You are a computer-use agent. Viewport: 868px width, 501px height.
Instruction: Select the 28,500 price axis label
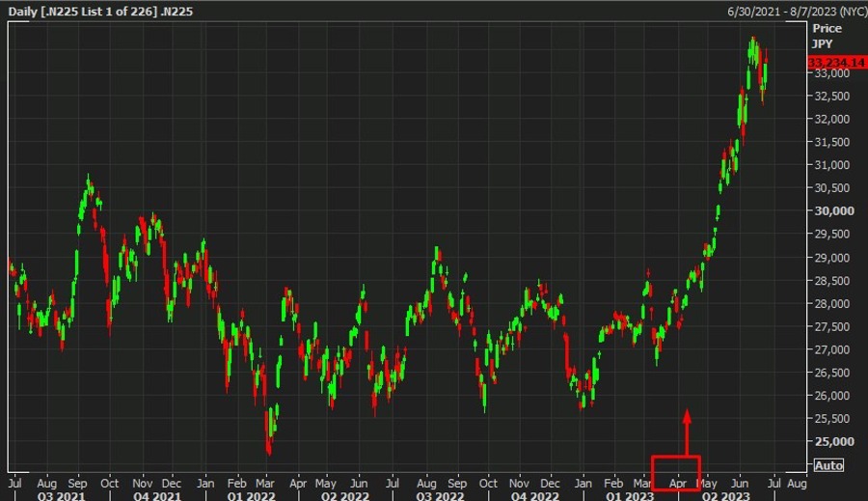831,281
